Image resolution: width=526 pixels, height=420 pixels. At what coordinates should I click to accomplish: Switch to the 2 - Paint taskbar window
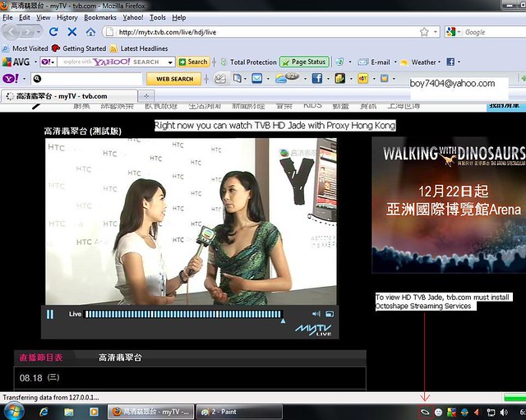click(x=239, y=412)
